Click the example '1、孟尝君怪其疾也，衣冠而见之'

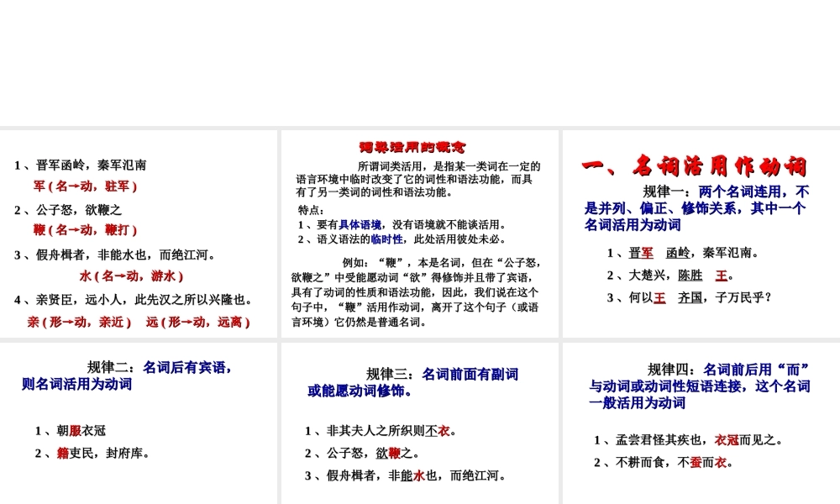[x=689, y=440]
